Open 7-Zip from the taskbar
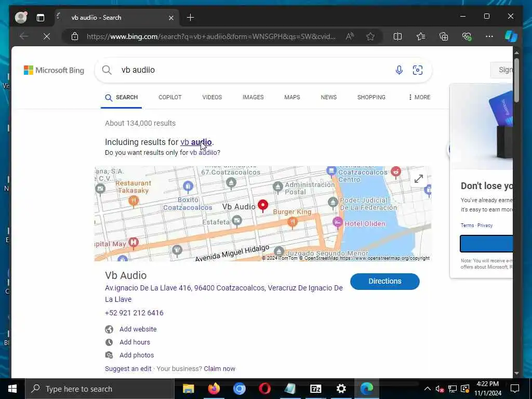 [x=315, y=389]
